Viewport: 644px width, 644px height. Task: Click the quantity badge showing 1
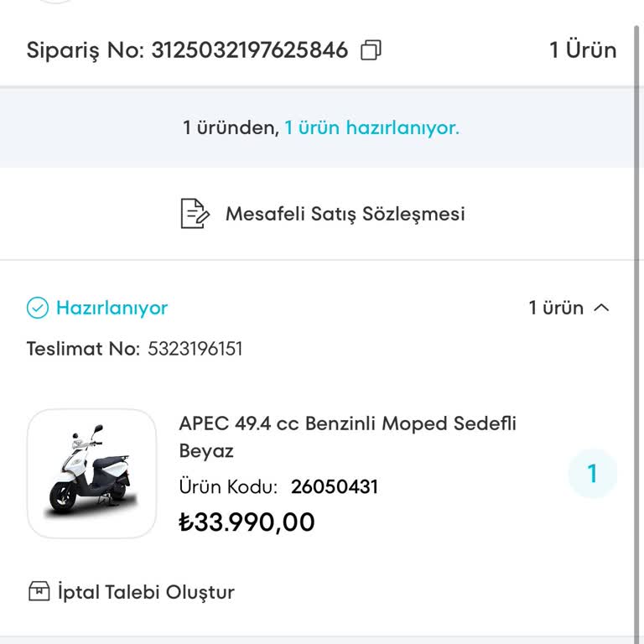coord(592,474)
